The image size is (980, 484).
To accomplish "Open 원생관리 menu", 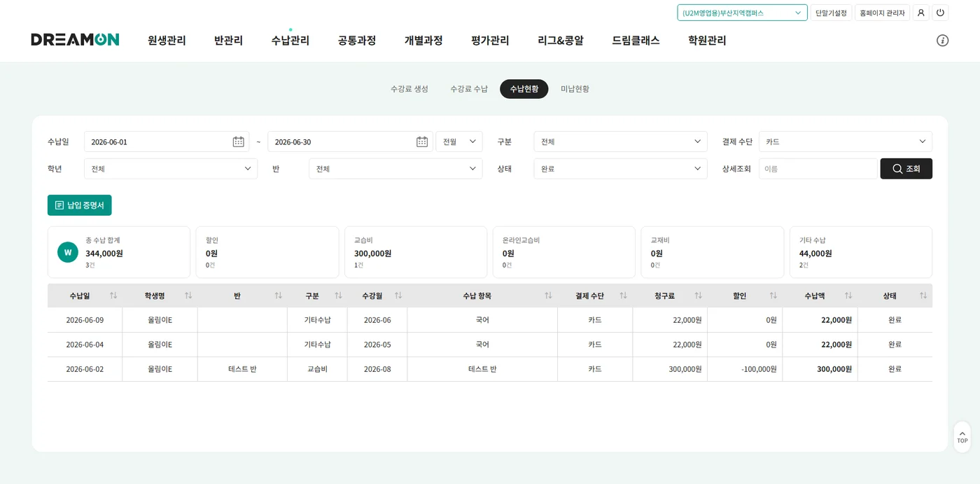I will point(167,41).
